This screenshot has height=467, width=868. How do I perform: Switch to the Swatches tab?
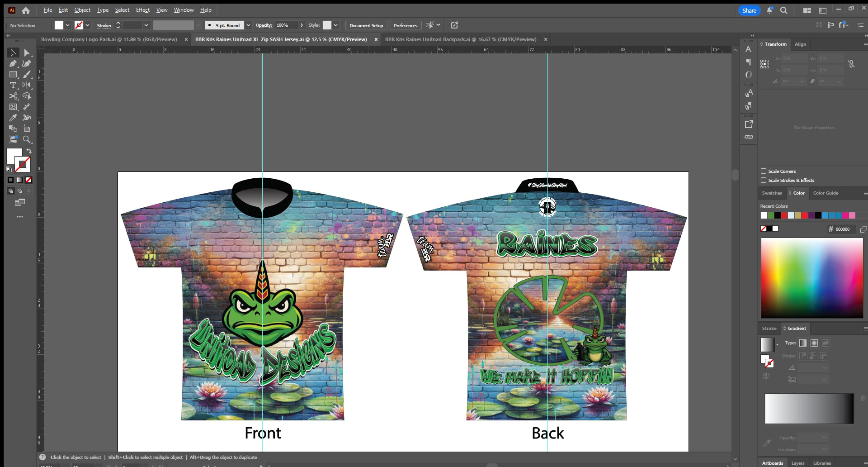tap(772, 193)
